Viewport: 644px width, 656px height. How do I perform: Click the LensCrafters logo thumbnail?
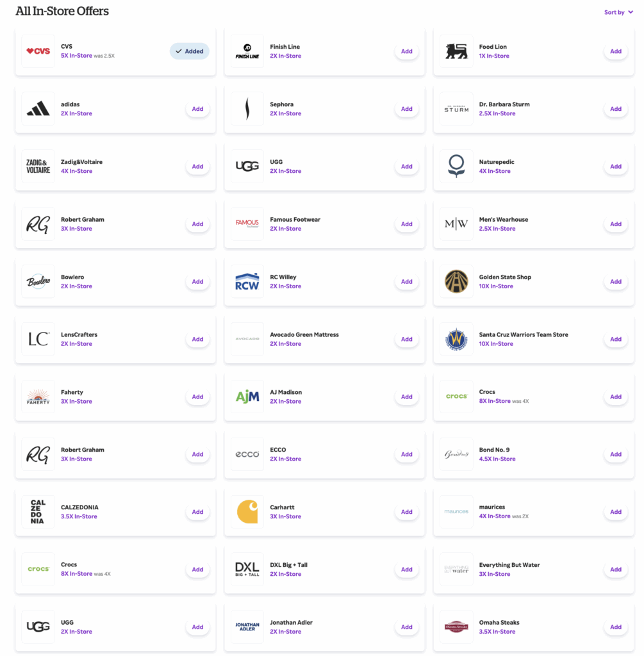[x=38, y=339]
